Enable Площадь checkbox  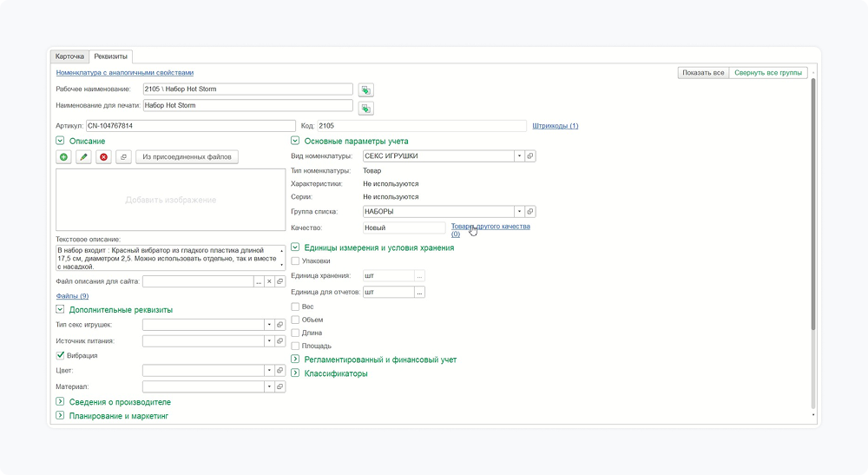pyautogui.click(x=295, y=346)
